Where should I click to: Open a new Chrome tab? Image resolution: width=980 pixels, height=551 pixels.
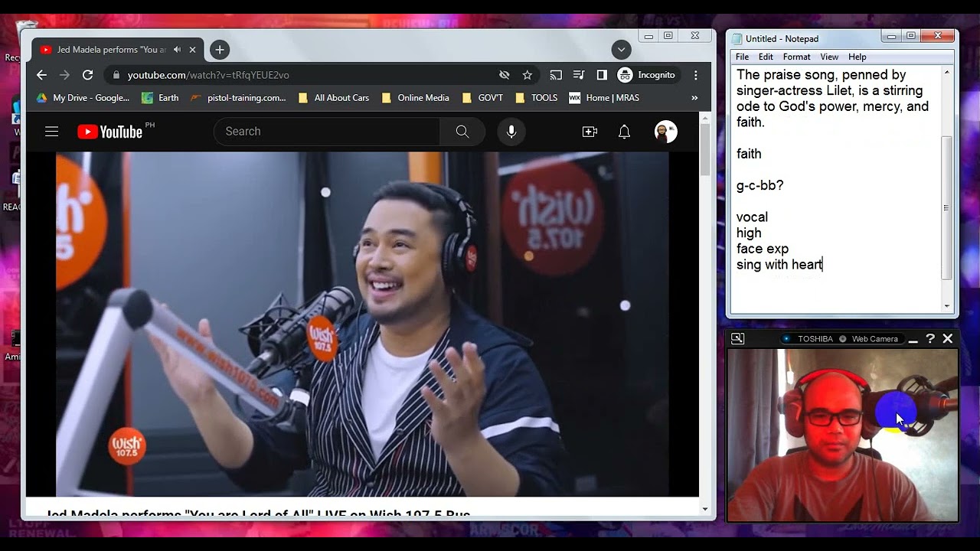(220, 50)
